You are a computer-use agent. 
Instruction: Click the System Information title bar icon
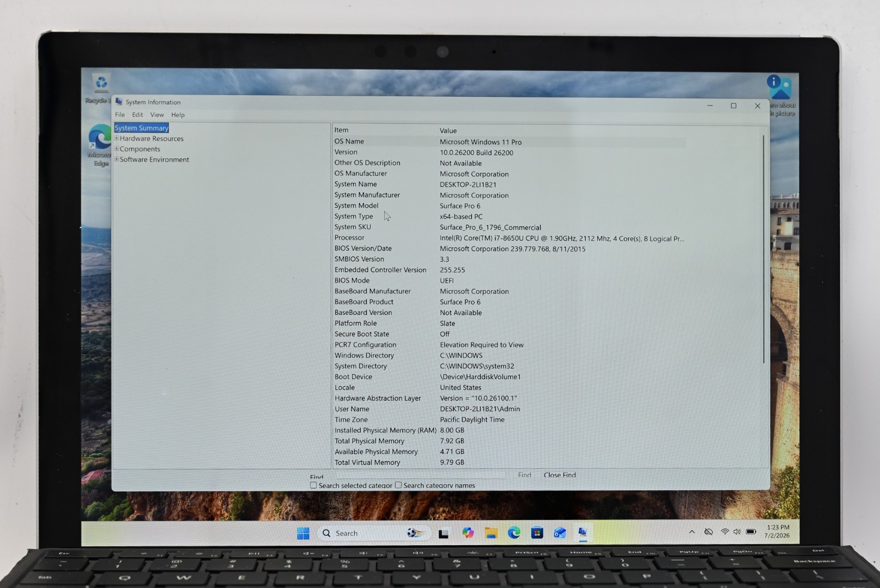point(119,102)
